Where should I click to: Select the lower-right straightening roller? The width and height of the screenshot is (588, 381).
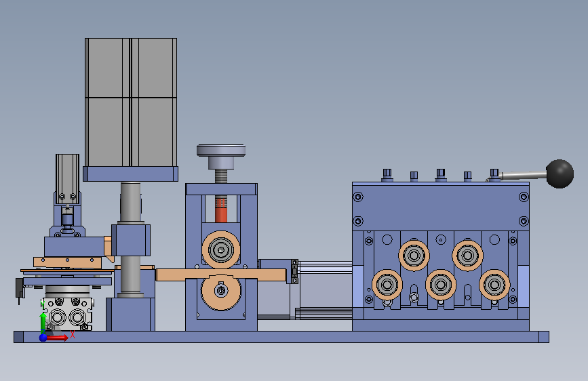[x=494, y=285]
